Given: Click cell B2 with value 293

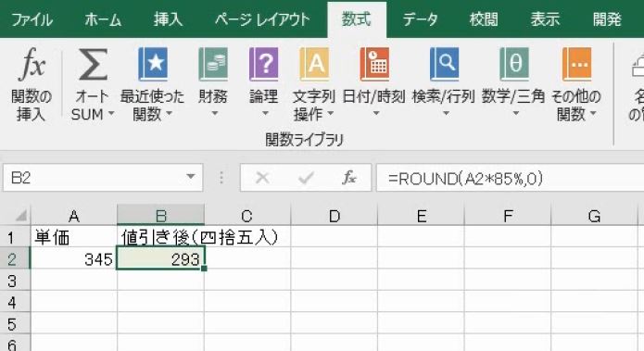Looking at the screenshot, I should [160, 258].
